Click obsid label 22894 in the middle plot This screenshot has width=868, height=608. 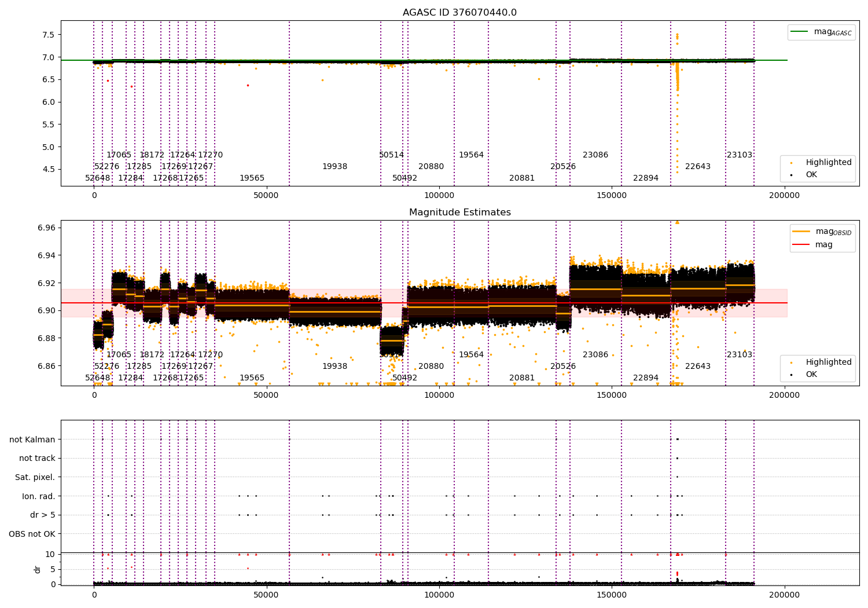(x=646, y=378)
